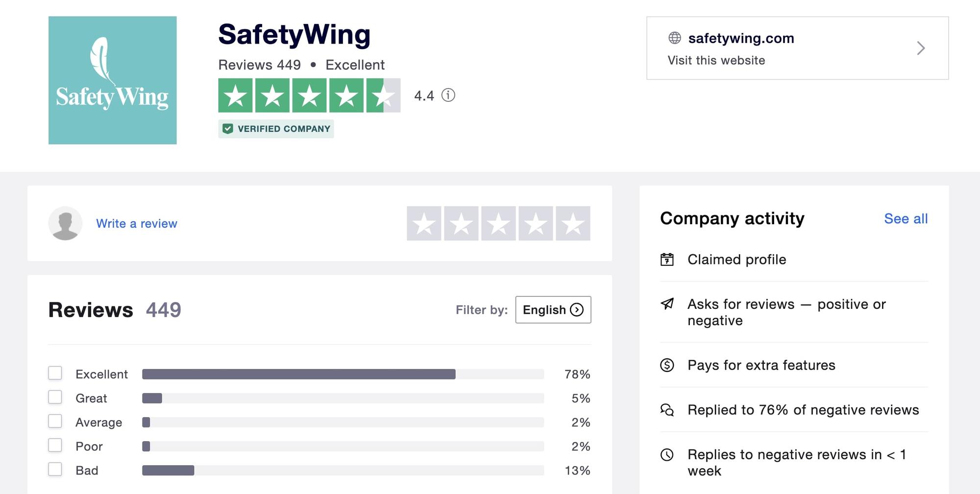Screen dimensions: 980x494
Task: Click the dollar icon beside Pays for extra features
Action: tap(668, 365)
